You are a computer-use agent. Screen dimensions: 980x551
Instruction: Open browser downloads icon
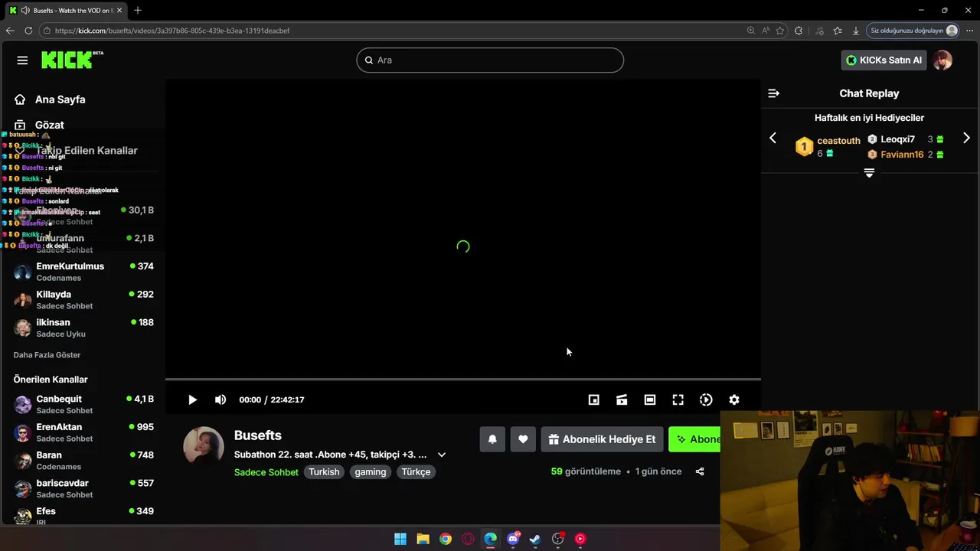pos(855,31)
